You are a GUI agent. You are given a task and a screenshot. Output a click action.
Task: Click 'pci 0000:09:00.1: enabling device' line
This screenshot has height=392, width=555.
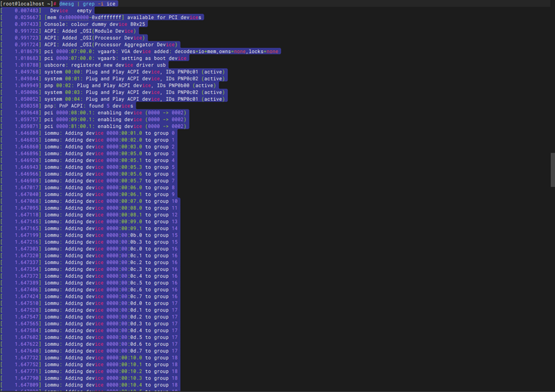click(94, 120)
